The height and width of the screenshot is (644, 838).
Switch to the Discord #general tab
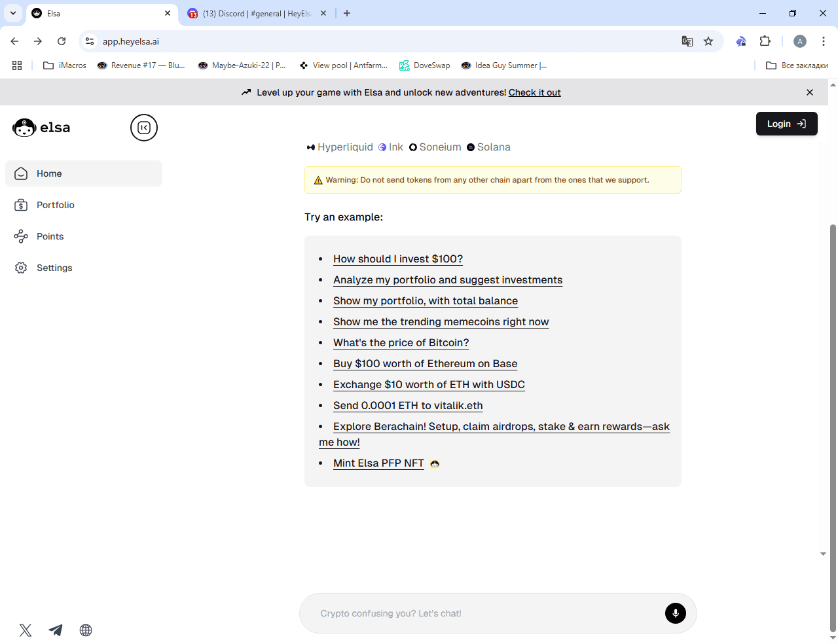pyautogui.click(x=257, y=13)
